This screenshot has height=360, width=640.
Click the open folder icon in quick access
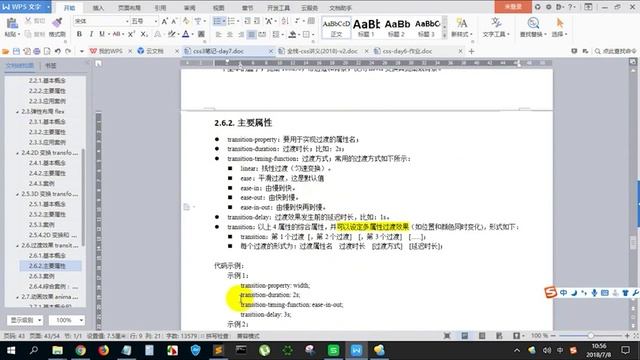[x=6, y=51]
